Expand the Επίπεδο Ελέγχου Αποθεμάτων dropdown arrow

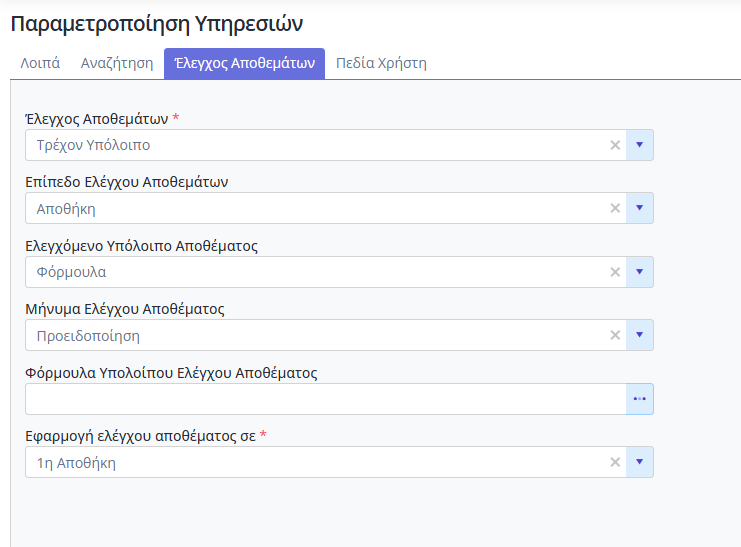pos(639,208)
